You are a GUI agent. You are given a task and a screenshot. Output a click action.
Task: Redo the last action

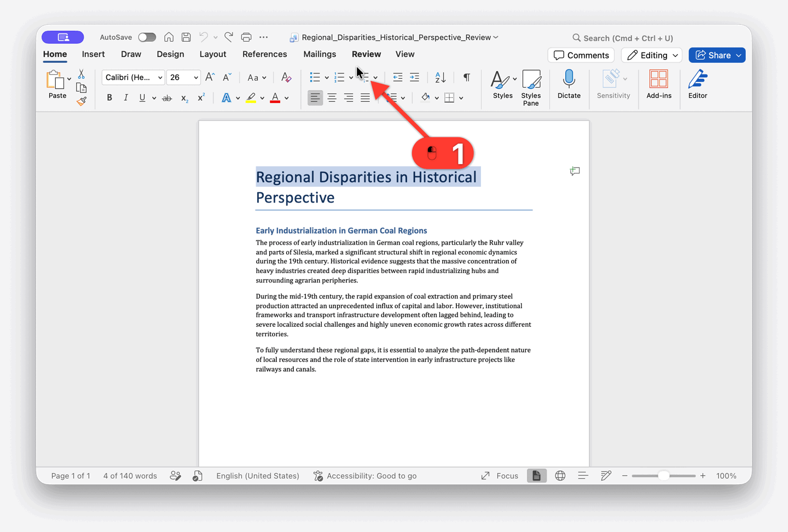coord(229,37)
